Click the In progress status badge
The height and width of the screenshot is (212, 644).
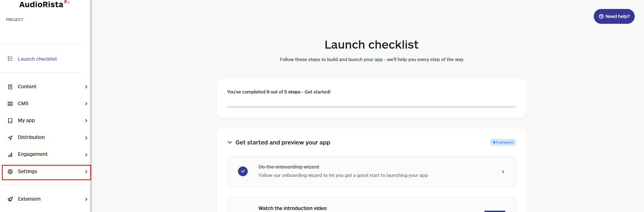tap(503, 142)
